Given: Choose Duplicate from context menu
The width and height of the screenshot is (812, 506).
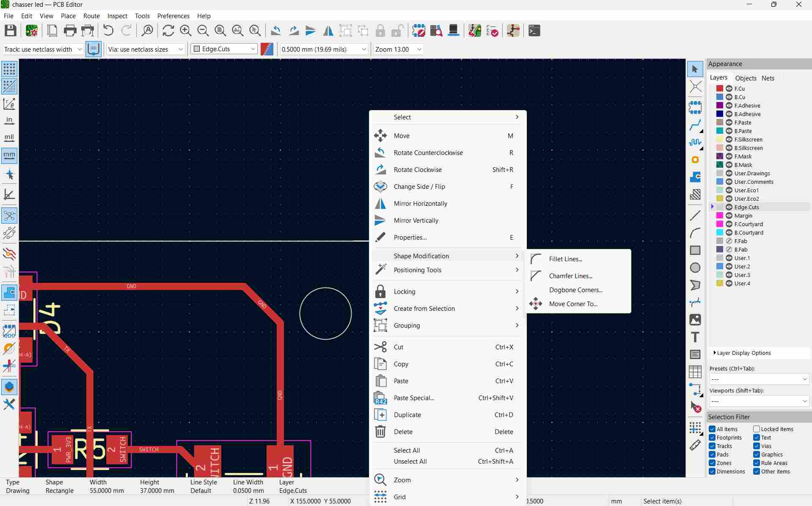Looking at the screenshot, I should pyautogui.click(x=448, y=415).
